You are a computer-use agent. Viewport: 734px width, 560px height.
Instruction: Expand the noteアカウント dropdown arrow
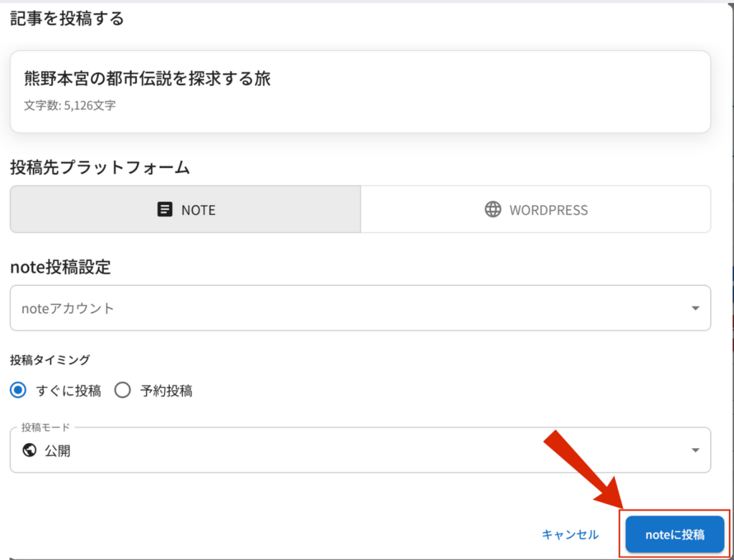point(695,308)
